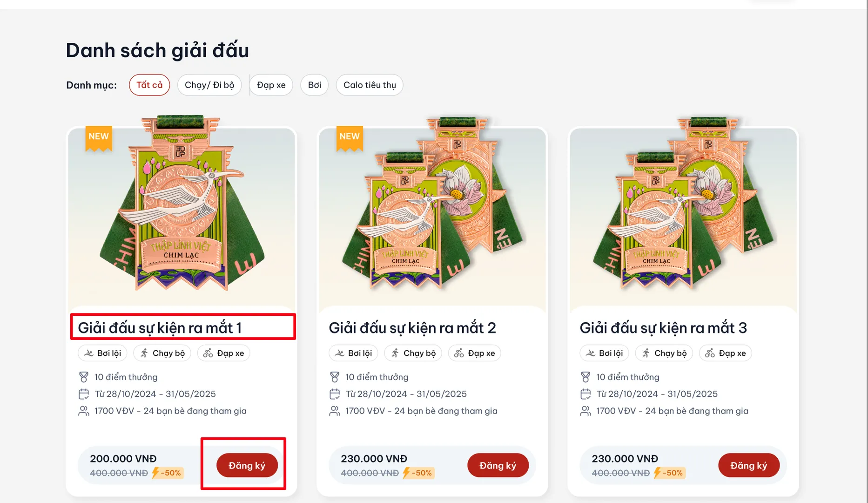Click the lightning discount icon in the first card
Image resolution: width=868 pixels, height=503 pixels.
point(155,473)
